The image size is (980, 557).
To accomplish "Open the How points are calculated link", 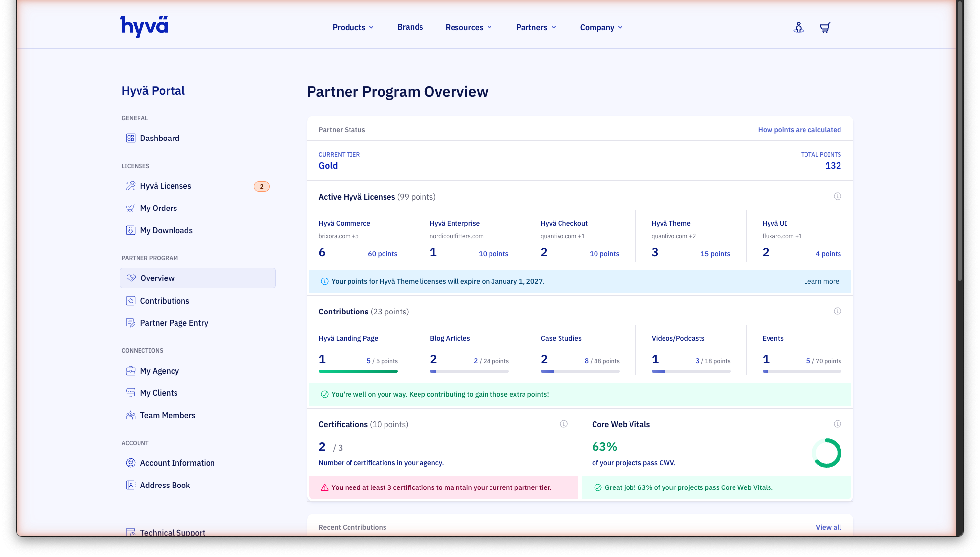I will 799,130.
